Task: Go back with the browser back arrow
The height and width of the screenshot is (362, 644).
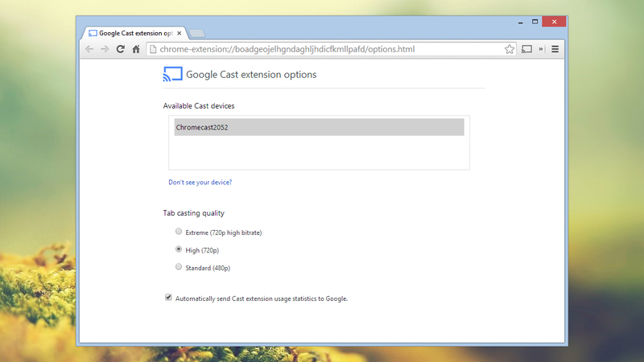Action: (x=89, y=49)
